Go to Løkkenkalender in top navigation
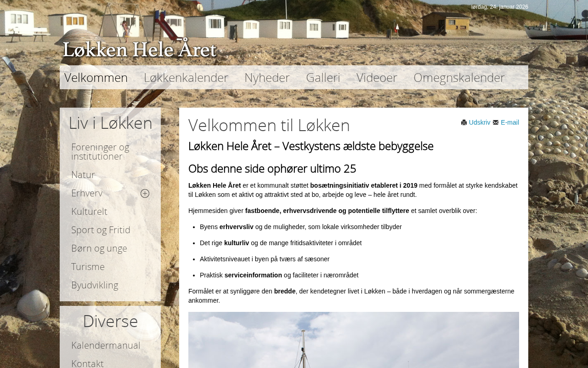The height and width of the screenshot is (368, 588). point(186,77)
